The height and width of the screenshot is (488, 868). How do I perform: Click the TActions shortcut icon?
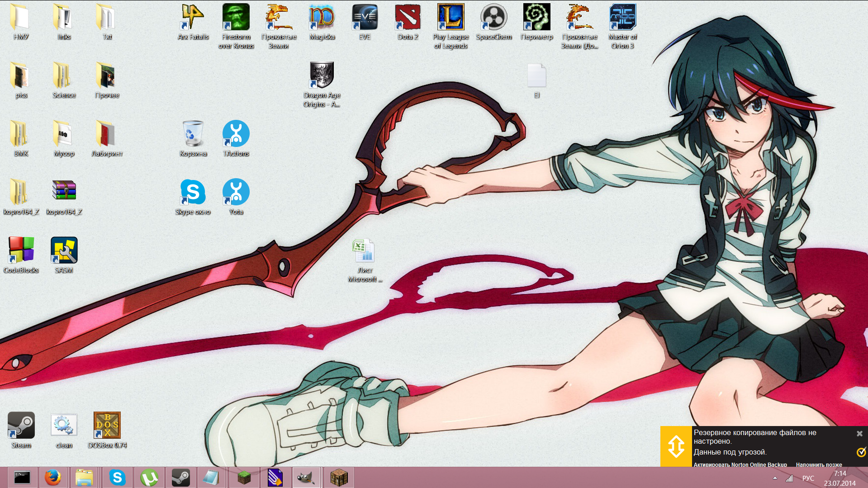[236, 138]
